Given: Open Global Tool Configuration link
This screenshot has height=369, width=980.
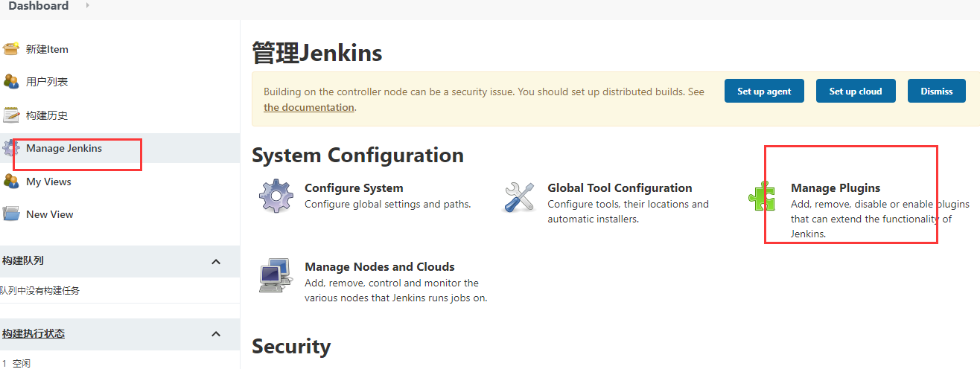Looking at the screenshot, I should tap(620, 187).
